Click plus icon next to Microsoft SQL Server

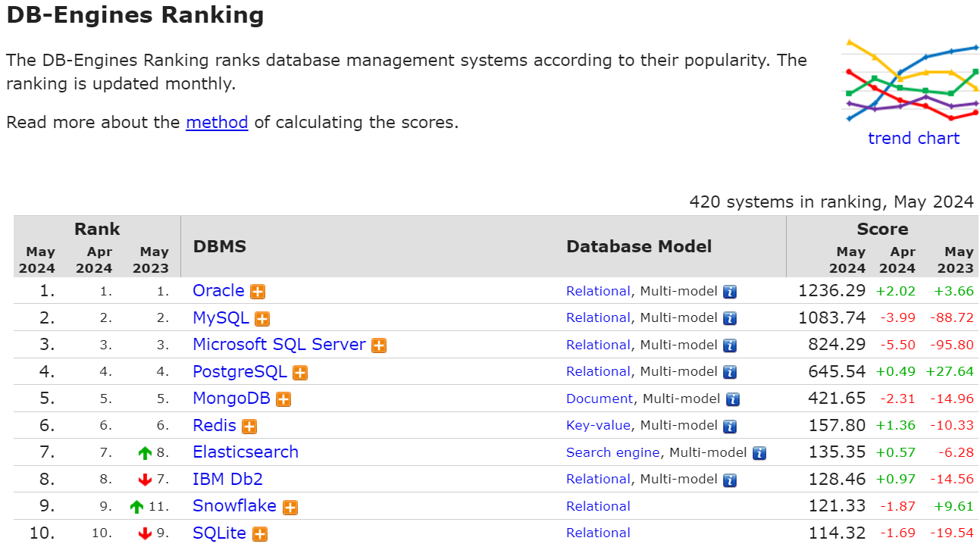pyautogui.click(x=379, y=345)
